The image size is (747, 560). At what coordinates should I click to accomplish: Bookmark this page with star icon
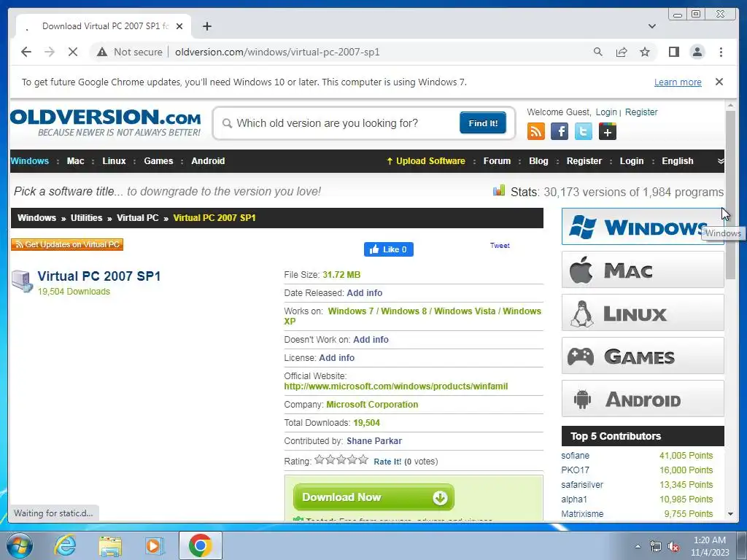(x=645, y=52)
